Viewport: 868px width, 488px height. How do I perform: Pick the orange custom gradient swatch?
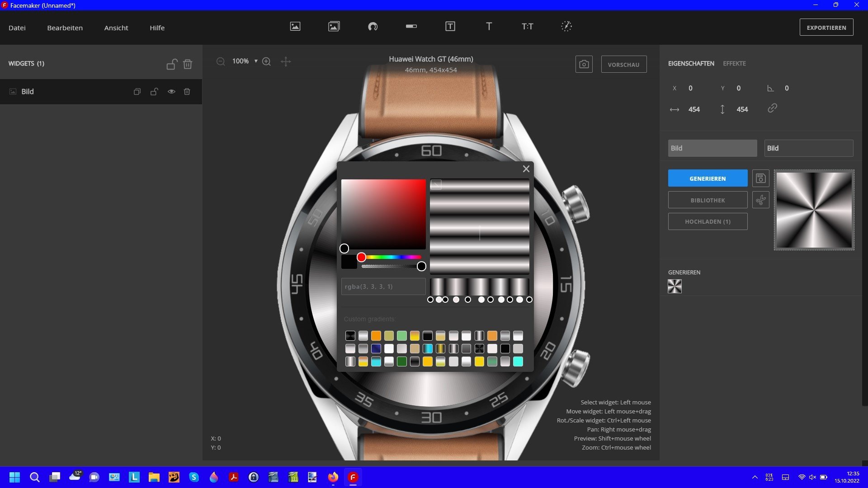pos(376,336)
